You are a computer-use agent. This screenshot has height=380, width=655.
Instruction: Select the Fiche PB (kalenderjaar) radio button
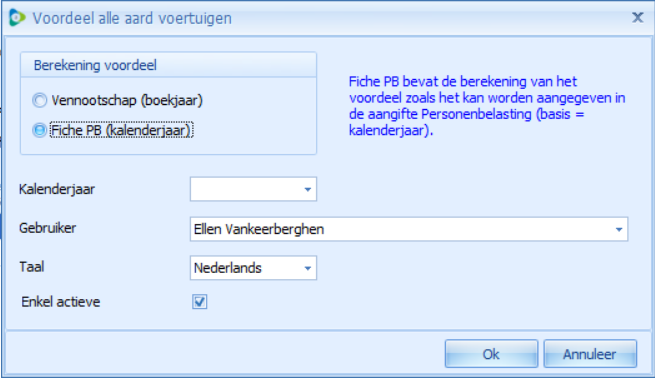[x=40, y=130]
